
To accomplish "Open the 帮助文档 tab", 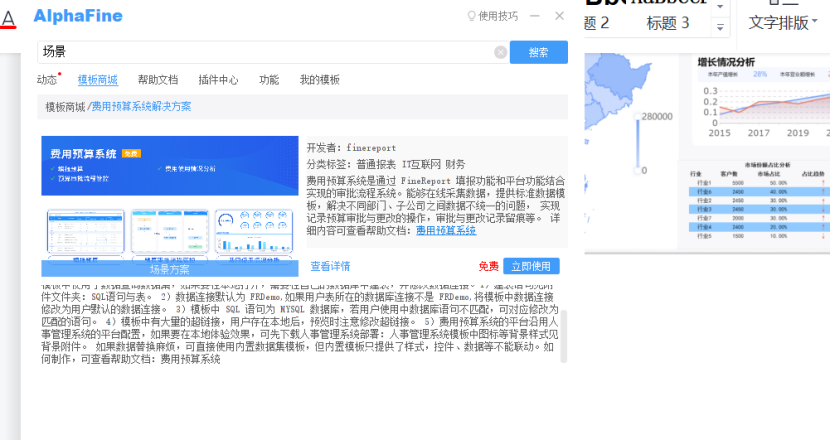I will tap(158, 80).
